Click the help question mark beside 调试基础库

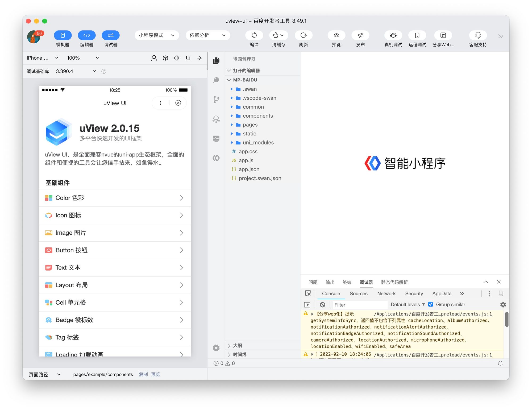pyautogui.click(x=104, y=71)
